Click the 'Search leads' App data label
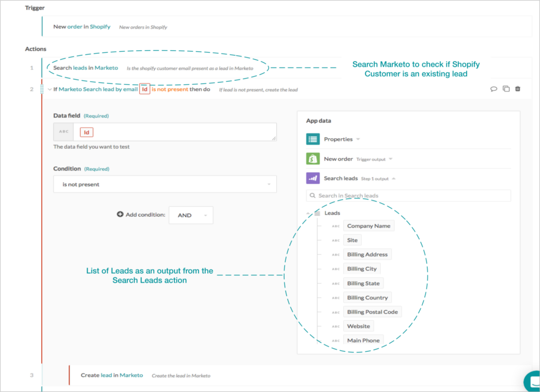The image size is (540, 392). point(341,178)
